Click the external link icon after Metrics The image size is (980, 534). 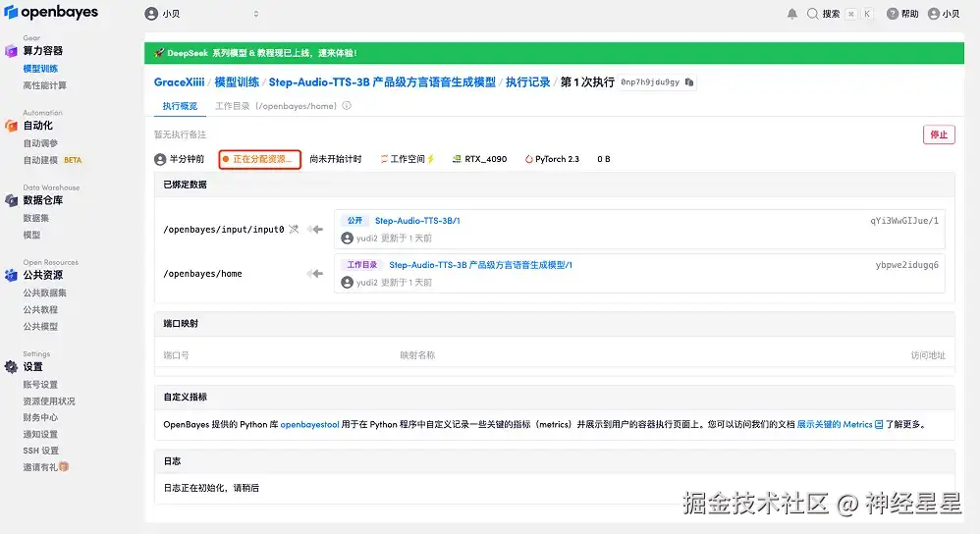879,424
